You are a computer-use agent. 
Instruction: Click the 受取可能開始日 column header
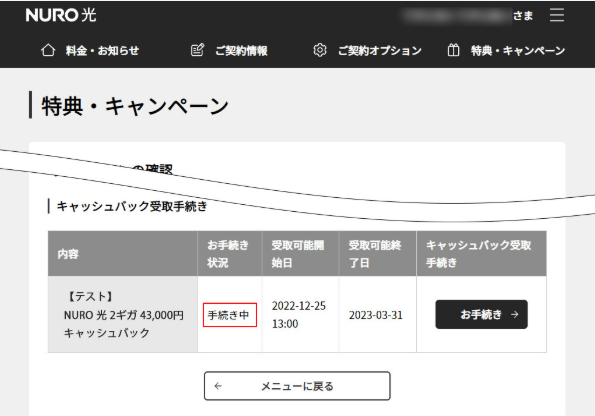300,254
